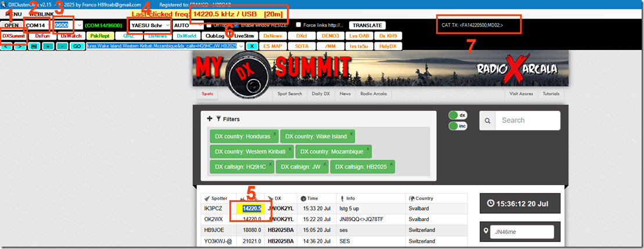
Task: Click the cyan X button beside URL
Action: pos(252,46)
